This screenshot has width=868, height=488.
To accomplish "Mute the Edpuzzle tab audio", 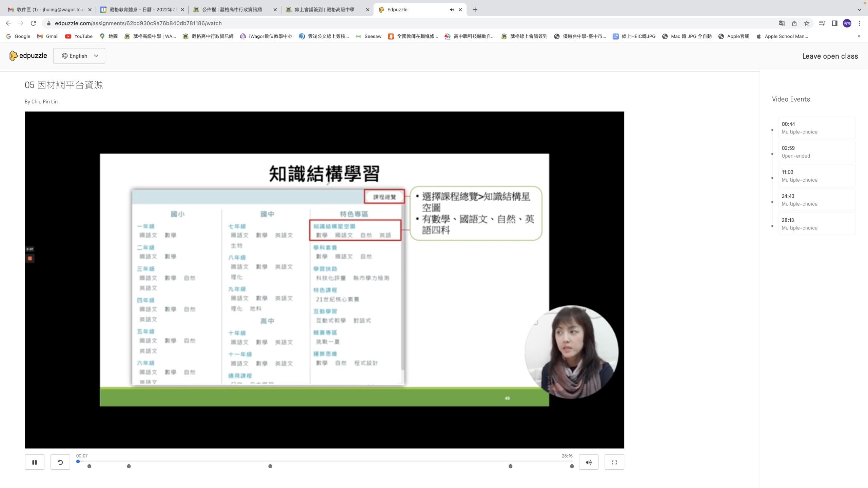I will [452, 9].
